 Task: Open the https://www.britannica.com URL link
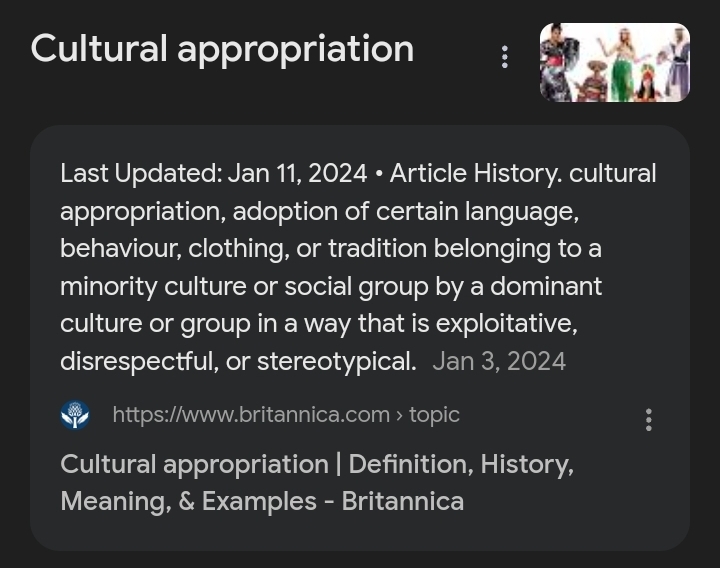pos(250,415)
